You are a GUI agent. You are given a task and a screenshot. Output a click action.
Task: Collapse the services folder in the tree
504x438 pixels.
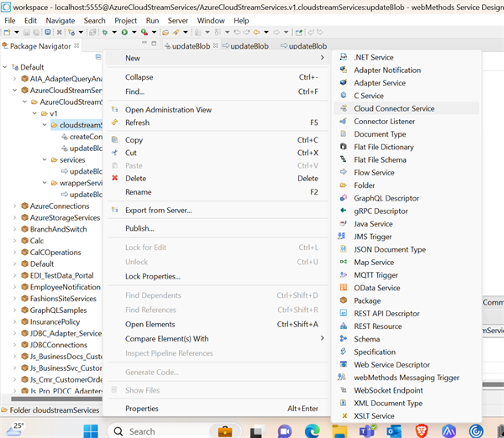pos(45,159)
